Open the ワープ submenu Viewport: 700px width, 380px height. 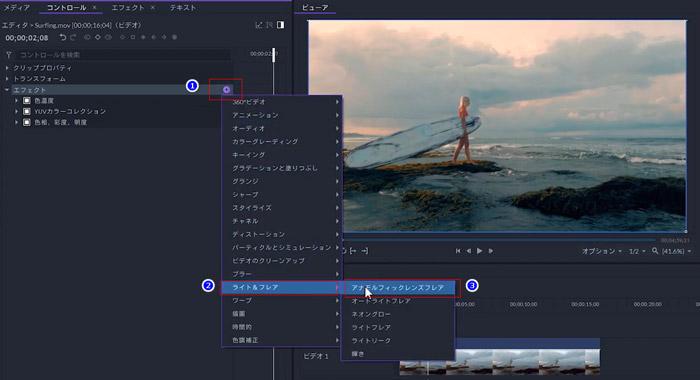[282, 301]
